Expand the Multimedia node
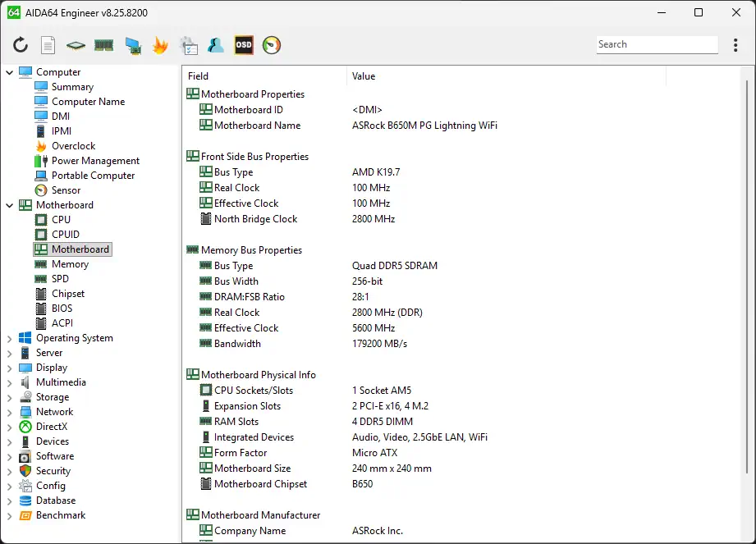This screenshot has width=756, height=544. point(9,382)
